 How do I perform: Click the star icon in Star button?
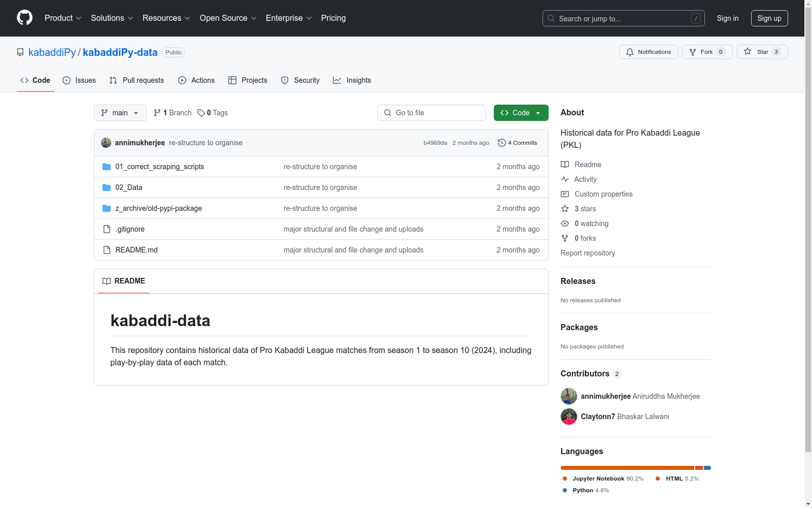coord(748,51)
